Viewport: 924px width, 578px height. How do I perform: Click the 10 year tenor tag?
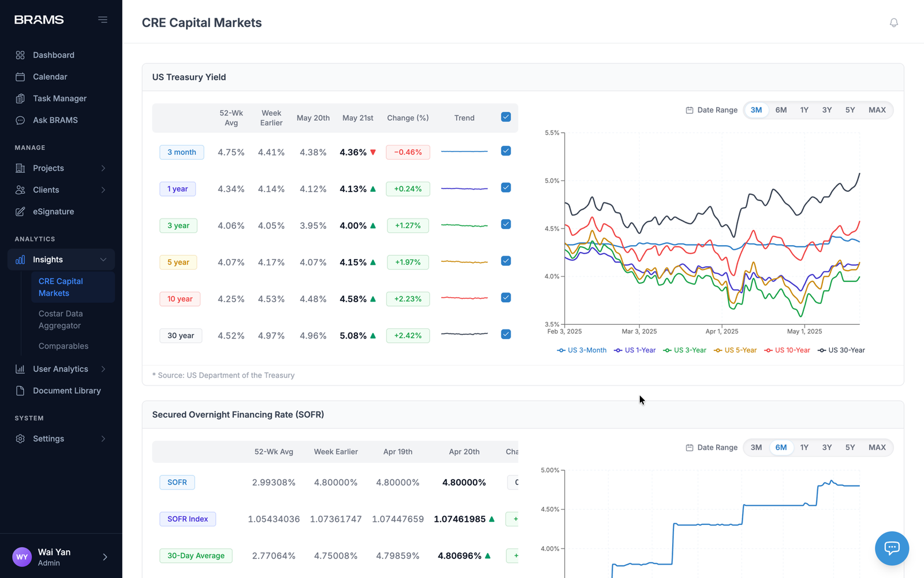coord(180,299)
